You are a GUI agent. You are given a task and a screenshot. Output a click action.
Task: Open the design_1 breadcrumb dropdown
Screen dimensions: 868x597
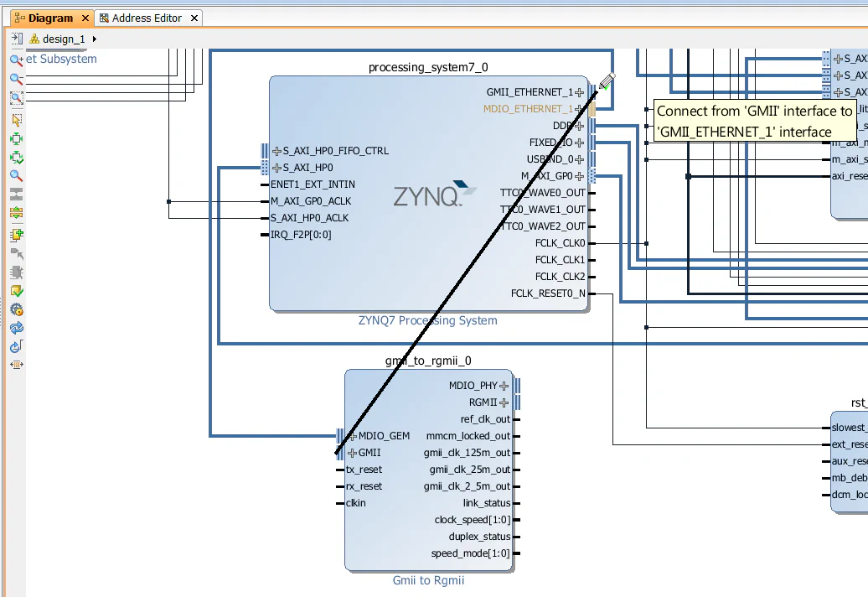(x=92, y=38)
